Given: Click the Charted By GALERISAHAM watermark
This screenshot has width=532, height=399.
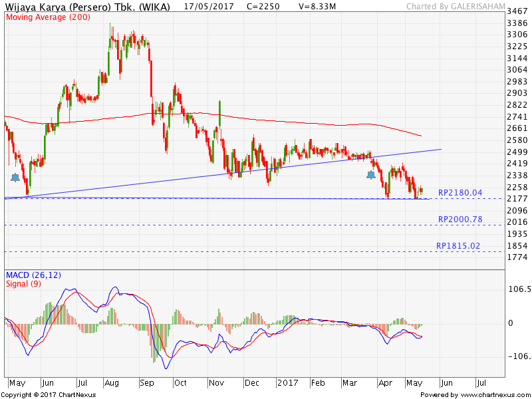Looking at the screenshot, I should click(x=463, y=7).
